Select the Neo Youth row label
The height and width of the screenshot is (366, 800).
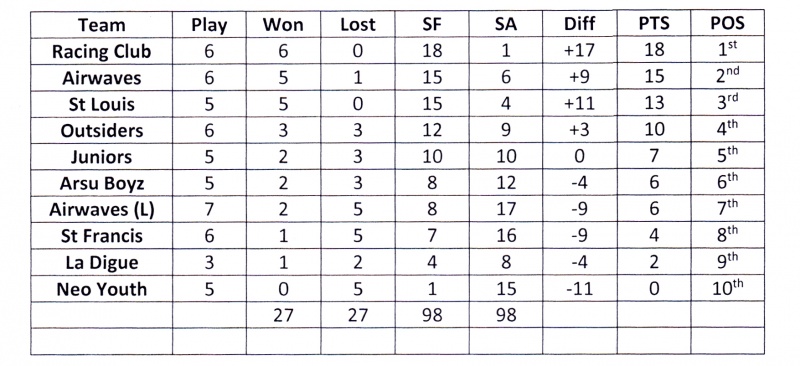tap(102, 289)
